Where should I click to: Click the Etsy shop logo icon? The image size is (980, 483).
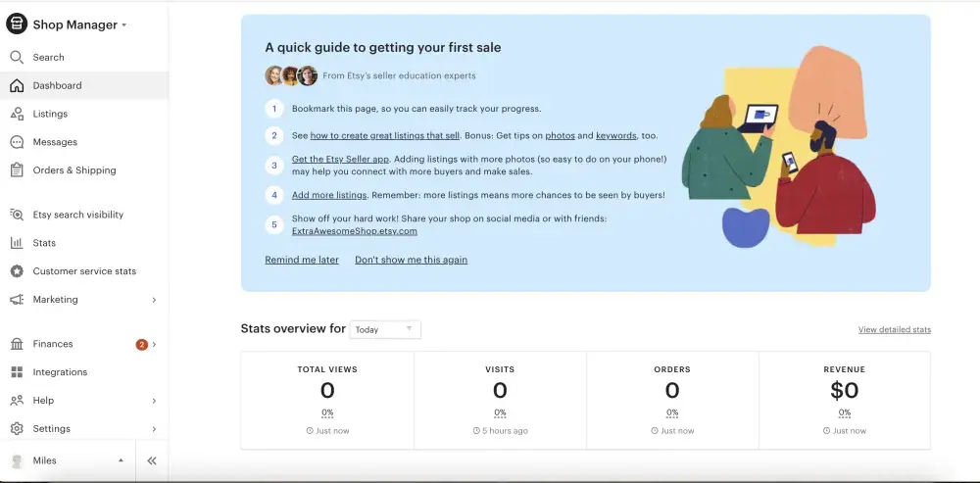[x=17, y=24]
